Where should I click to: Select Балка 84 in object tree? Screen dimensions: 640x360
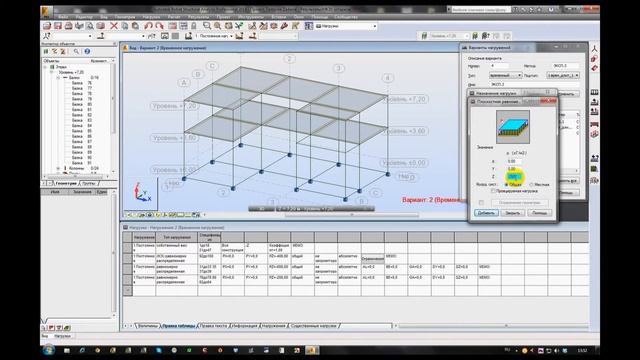pyautogui.click(x=82, y=126)
